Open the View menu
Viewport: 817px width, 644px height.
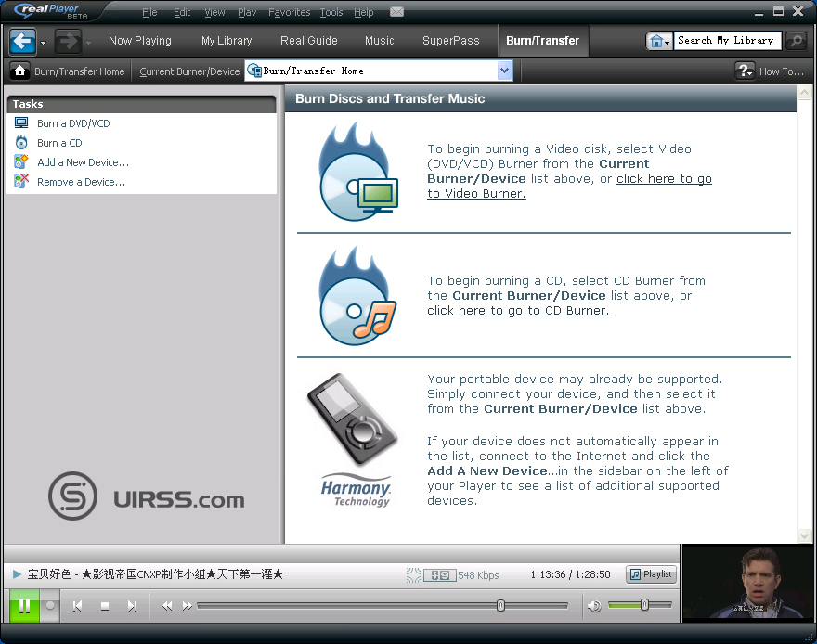click(x=214, y=12)
